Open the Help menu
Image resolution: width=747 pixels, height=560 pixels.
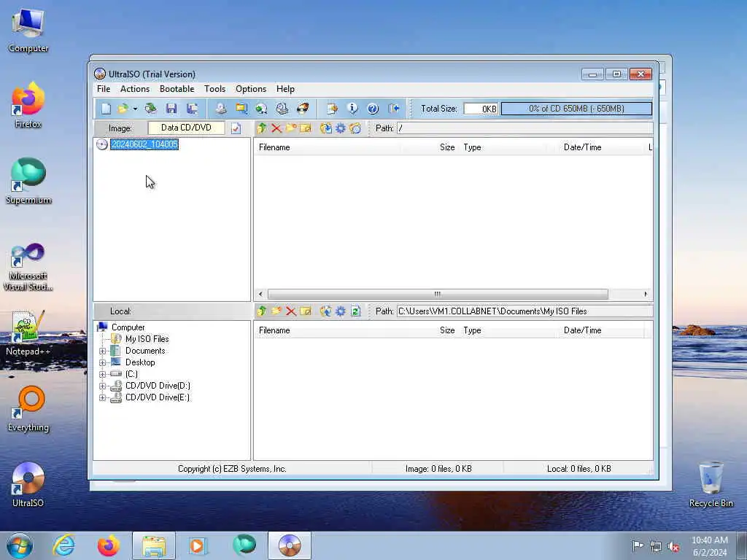285,89
